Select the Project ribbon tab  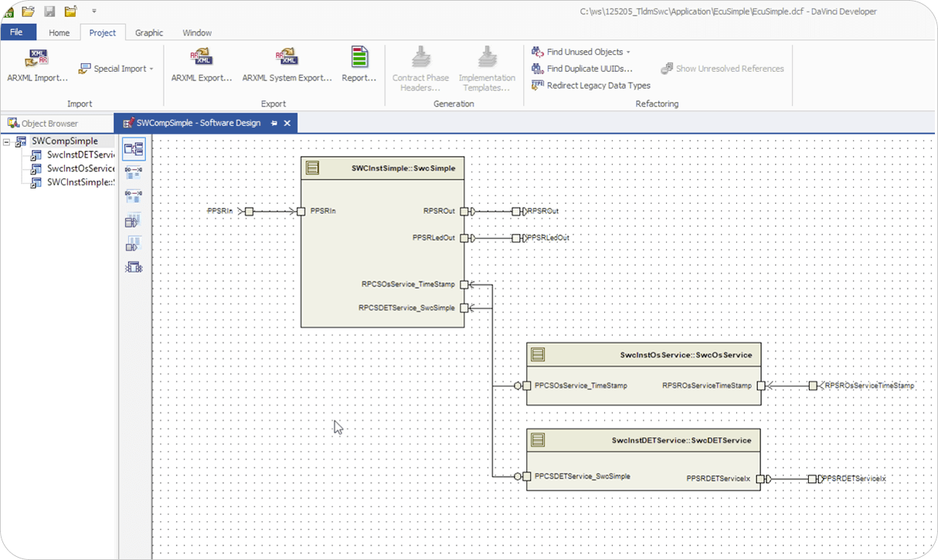pyautogui.click(x=102, y=32)
